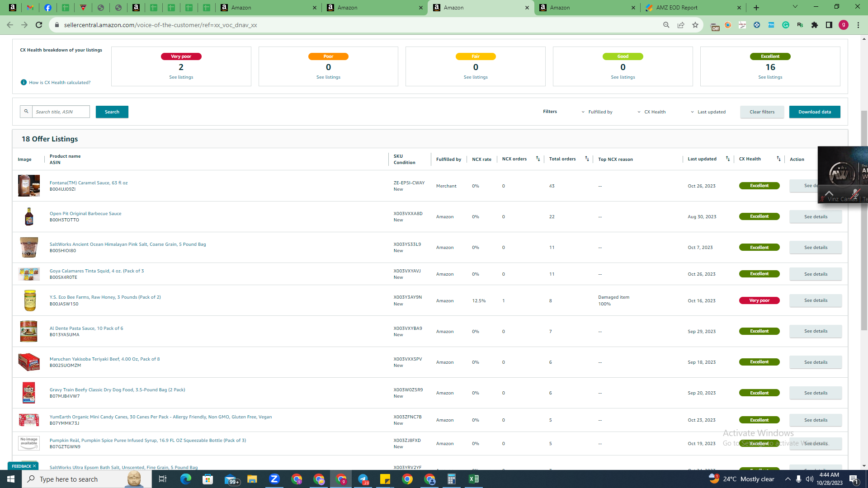Image resolution: width=868 pixels, height=488 pixels.
Task: Expand the Fulfilled by filter
Action: click(x=597, y=112)
